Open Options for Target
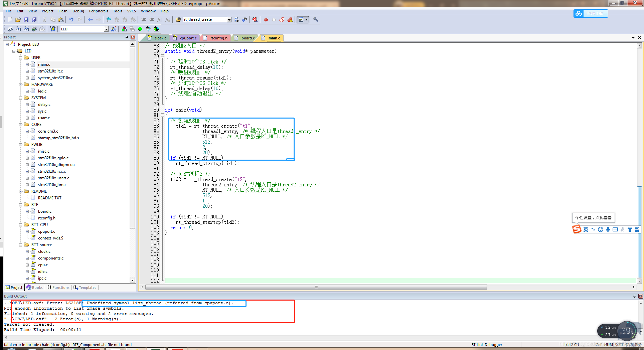The height and width of the screenshot is (350, 644). (114, 29)
